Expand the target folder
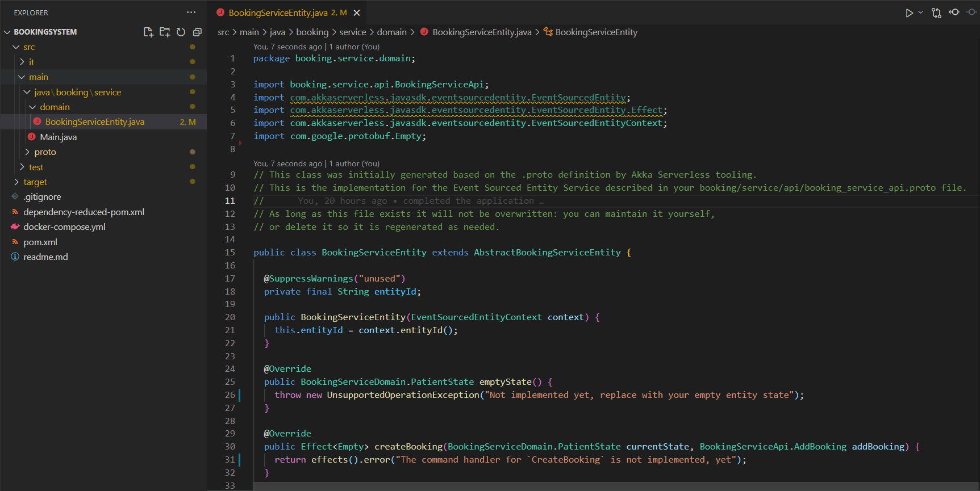Screen dimensions: 980x491 (16, 182)
